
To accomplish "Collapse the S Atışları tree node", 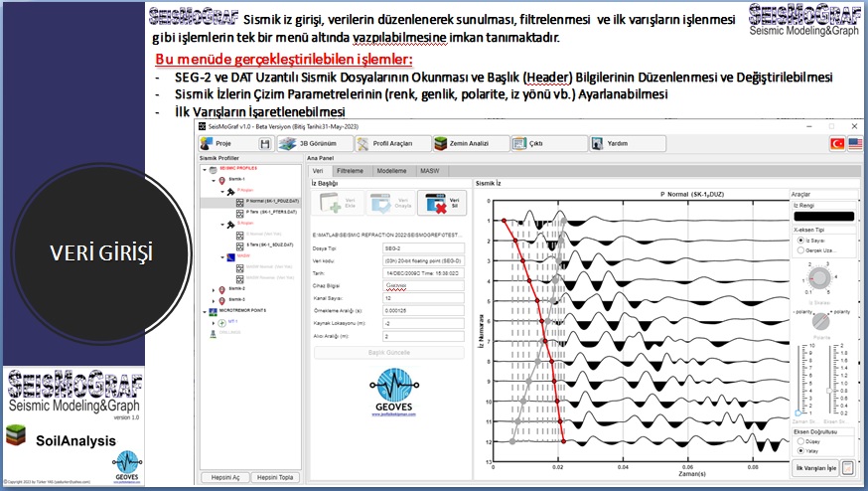I will tap(222, 225).
